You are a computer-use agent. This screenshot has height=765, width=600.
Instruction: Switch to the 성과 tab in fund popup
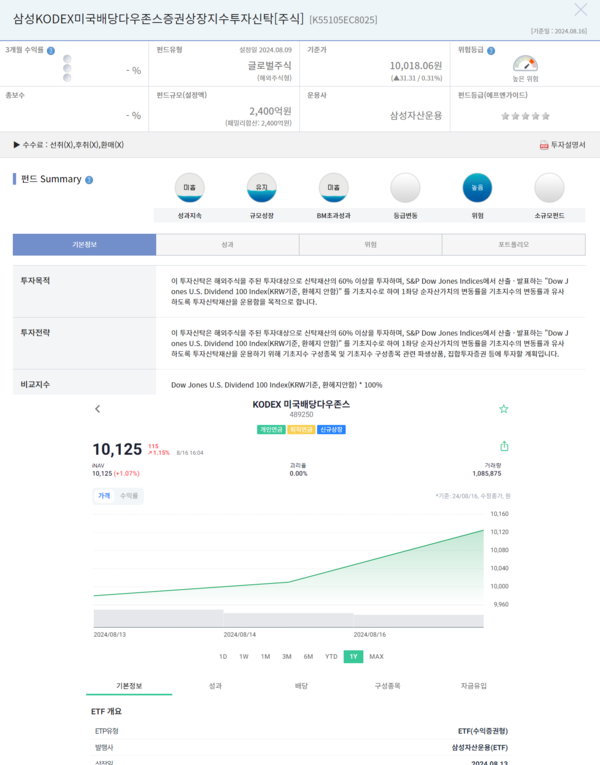(x=227, y=244)
